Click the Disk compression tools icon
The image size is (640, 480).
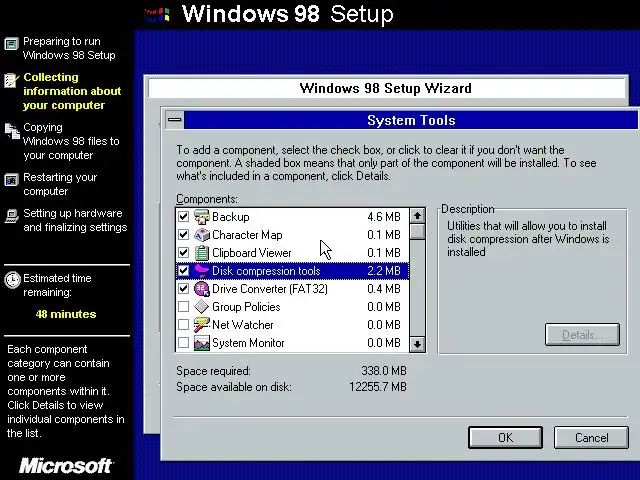point(202,271)
